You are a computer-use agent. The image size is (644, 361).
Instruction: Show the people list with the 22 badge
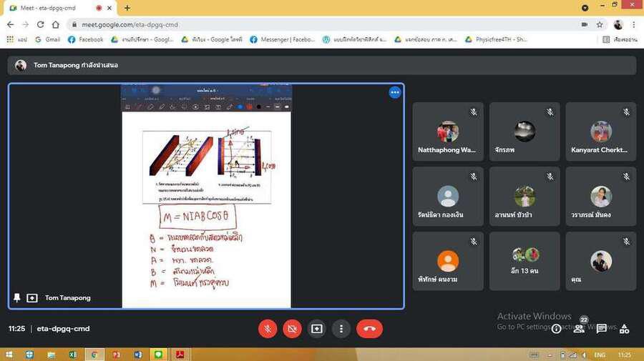point(579,329)
